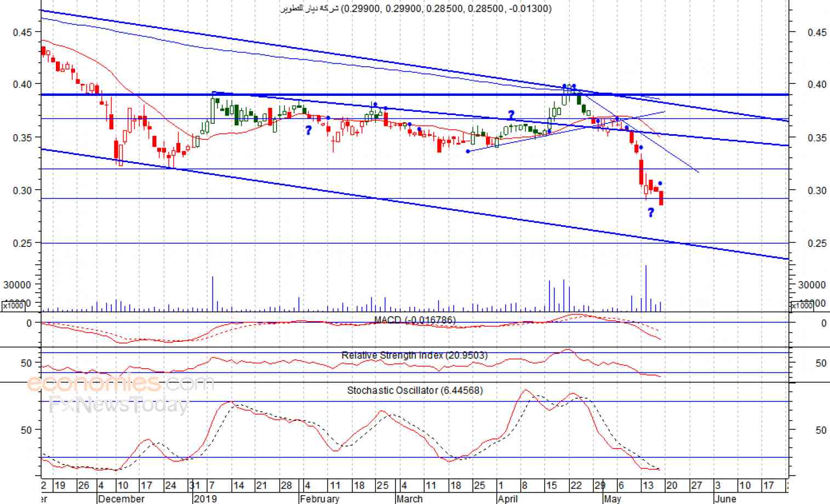Select the blue question mark near early February
The width and height of the screenshot is (830, 504).
coord(308,130)
